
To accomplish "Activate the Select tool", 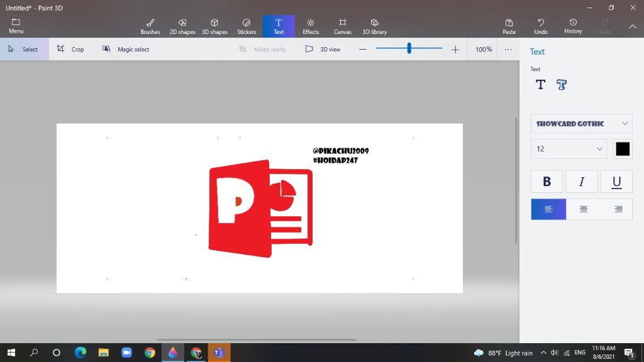I will click(x=25, y=49).
